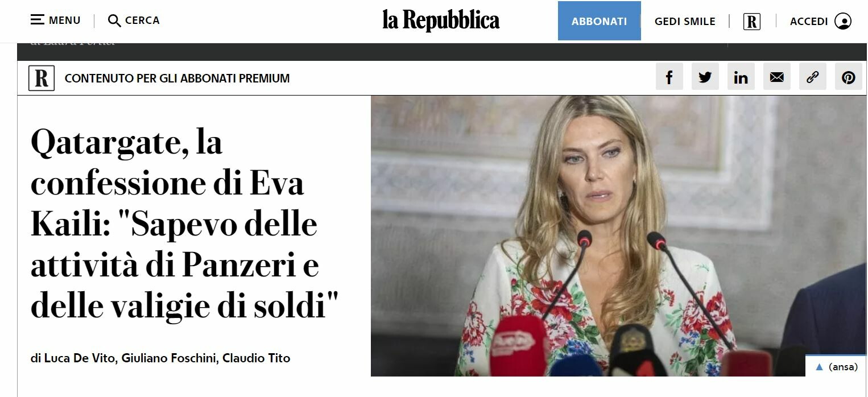Open the hamburger MENU icon
The image size is (868, 397).
(37, 20)
